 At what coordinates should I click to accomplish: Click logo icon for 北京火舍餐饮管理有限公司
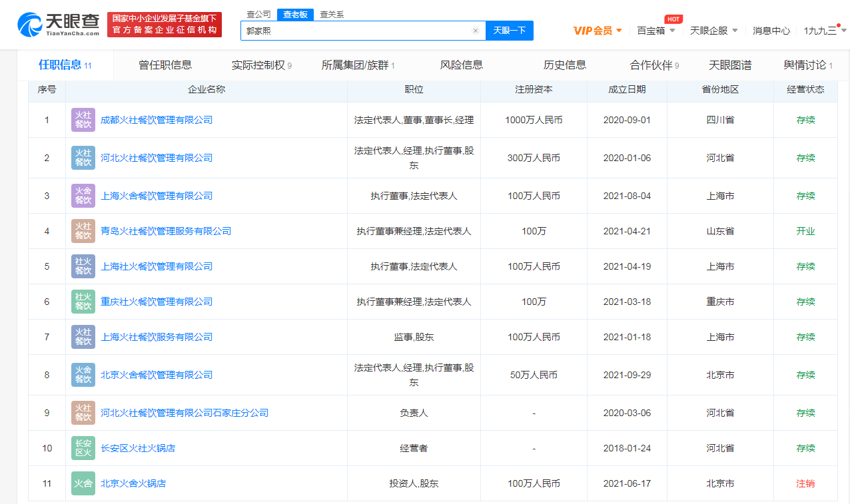[x=83, y=375]
